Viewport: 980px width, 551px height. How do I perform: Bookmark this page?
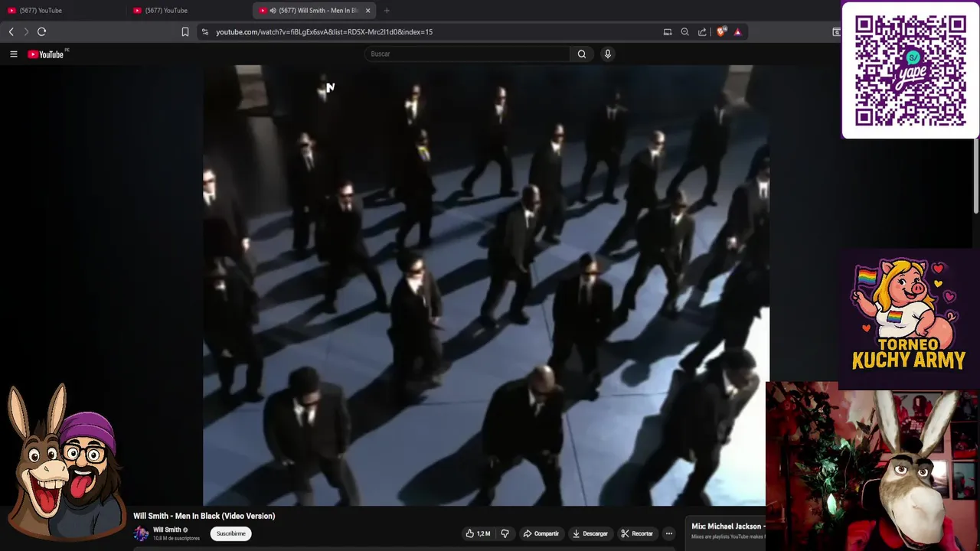185,32
